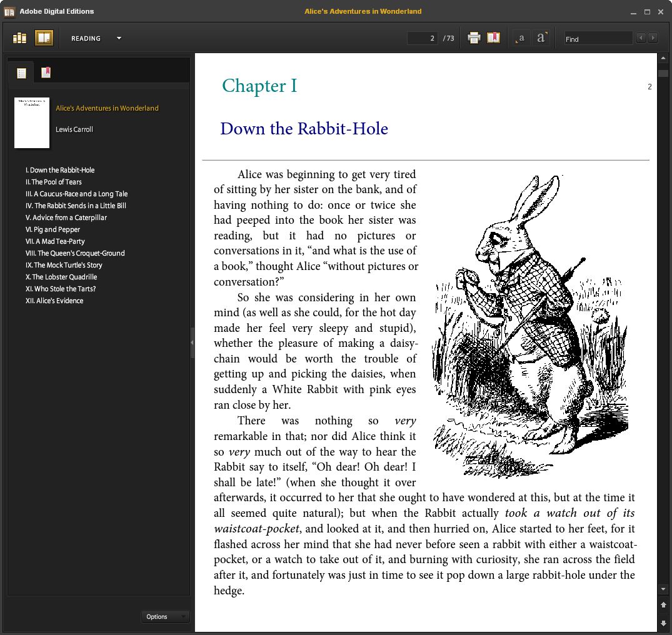The image size is (672, 635).
Task: Go to previous search result arrow
Action: click(641, 38)
